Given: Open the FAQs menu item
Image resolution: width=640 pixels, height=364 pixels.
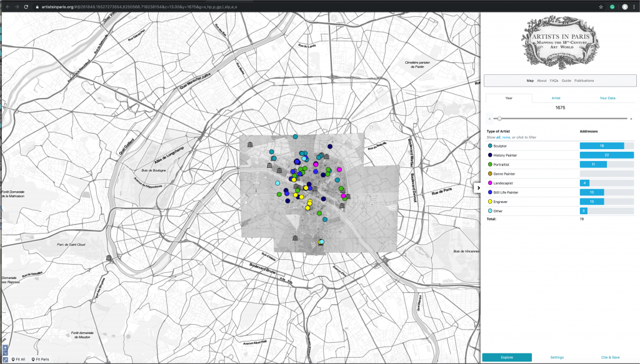Looking at the screenshot, I should [554, 81].
